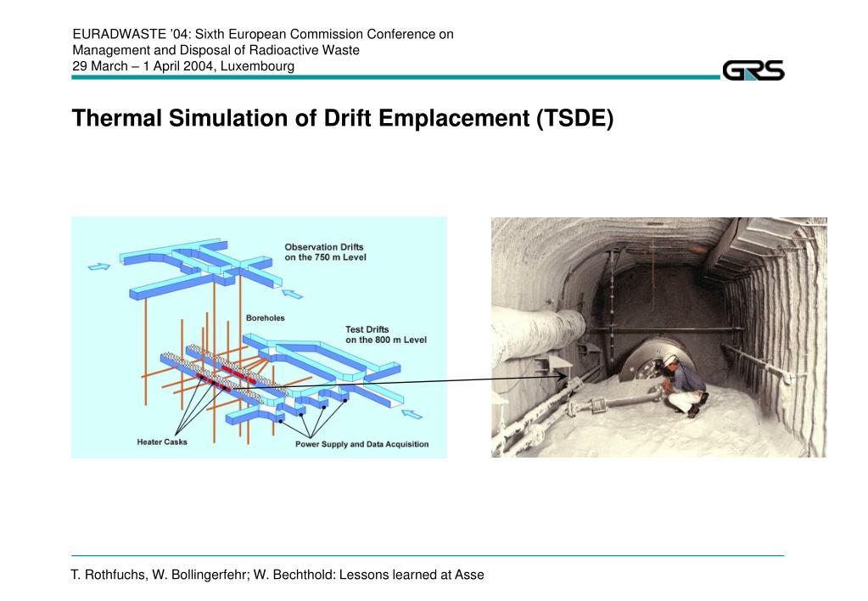
Task: Select the drift tunnel photograph
Action: (x=658, y=337)
